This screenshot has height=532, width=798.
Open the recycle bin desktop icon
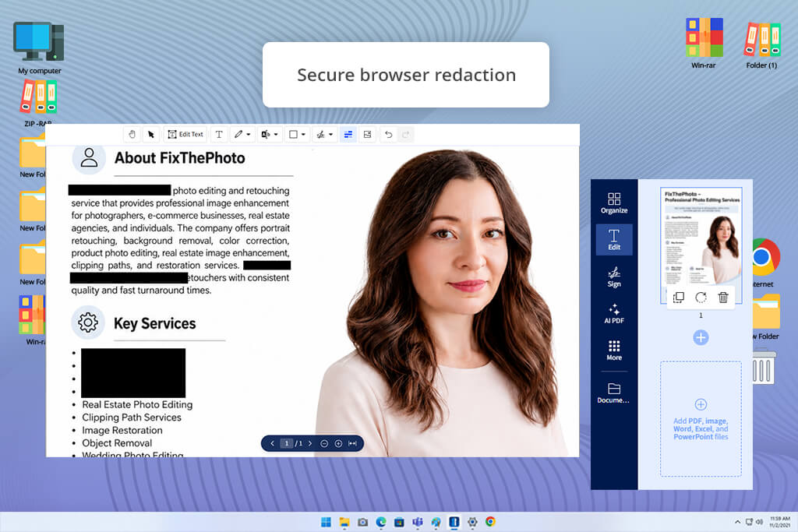click(x=764, y=366)
